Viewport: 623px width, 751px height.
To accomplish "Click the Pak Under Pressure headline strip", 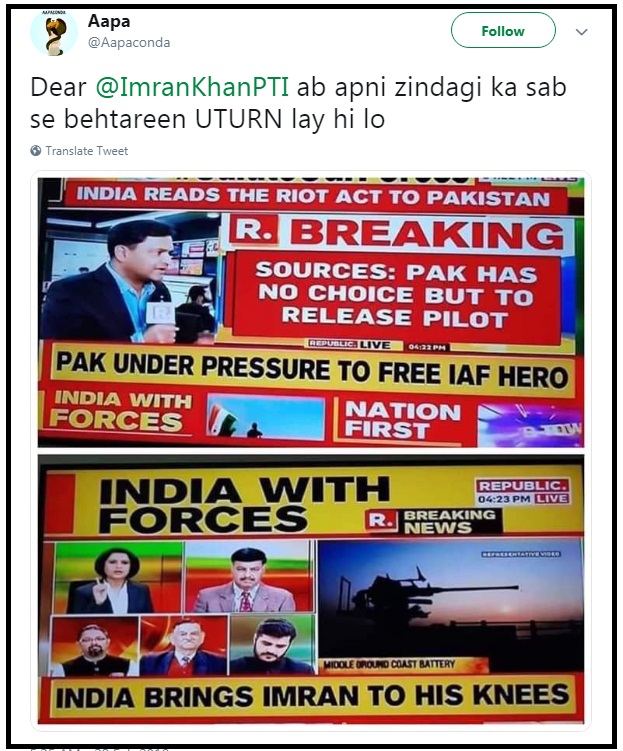I will click(313, 370).
